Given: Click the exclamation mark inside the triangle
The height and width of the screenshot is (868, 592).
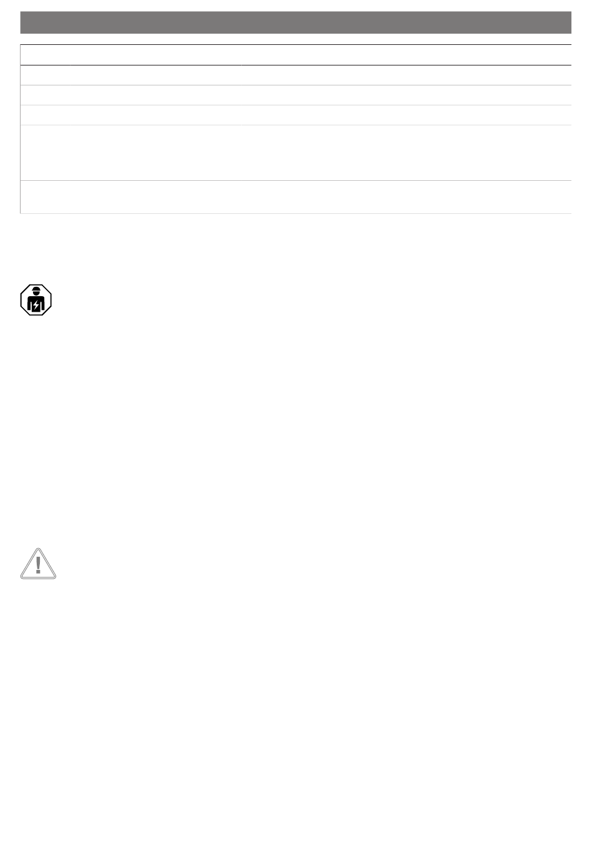Looking at the screenshot, I should [x=38, y=565].
